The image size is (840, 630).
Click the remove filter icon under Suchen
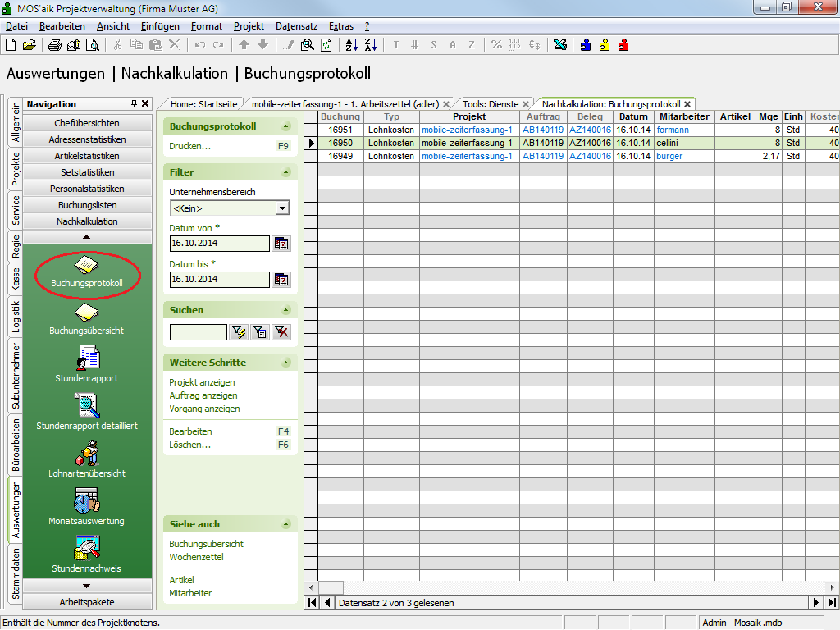click(x=281, y=332)
